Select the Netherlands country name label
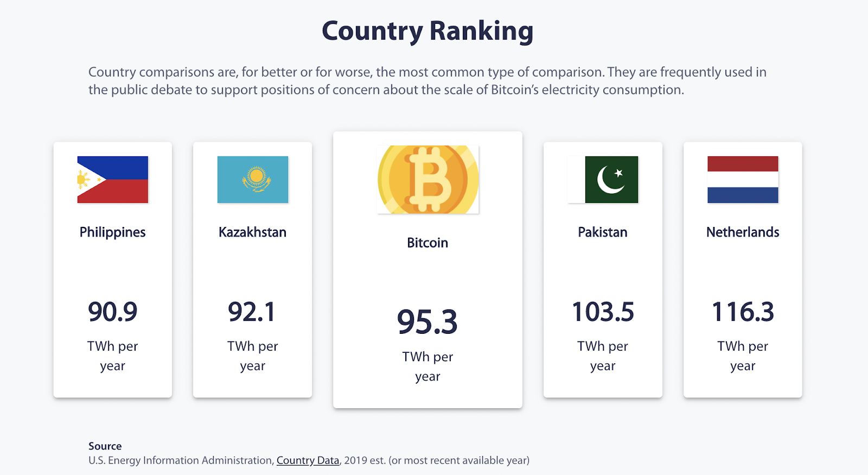Screen dimensions: 868x475 pyautogui.click(x=743, y=232)
